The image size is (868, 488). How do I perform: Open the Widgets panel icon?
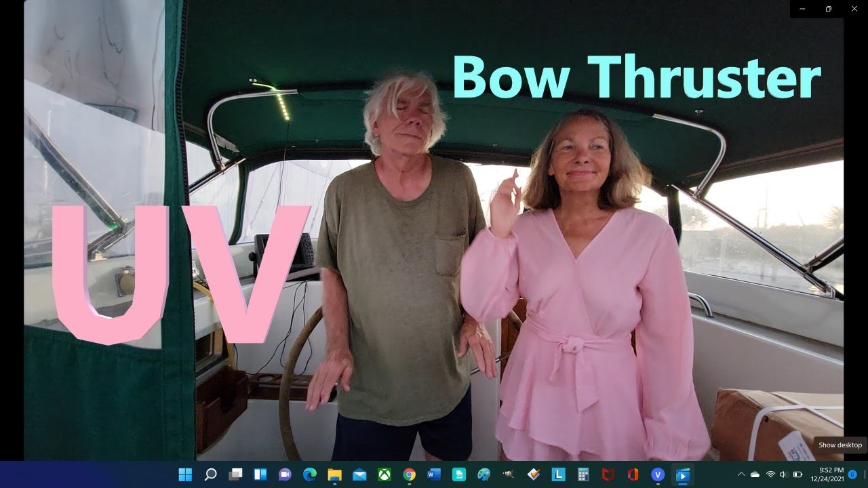260,474
